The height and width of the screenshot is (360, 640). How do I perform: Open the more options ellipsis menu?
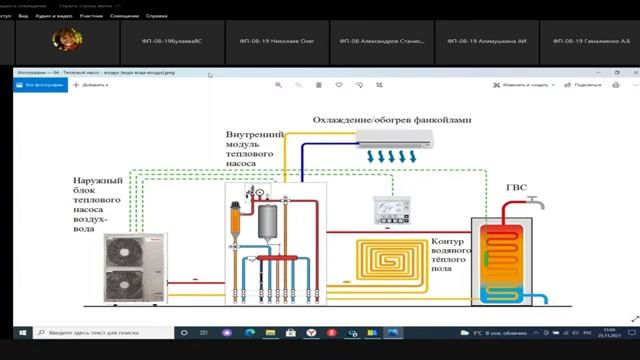click(x=635, y=85)
